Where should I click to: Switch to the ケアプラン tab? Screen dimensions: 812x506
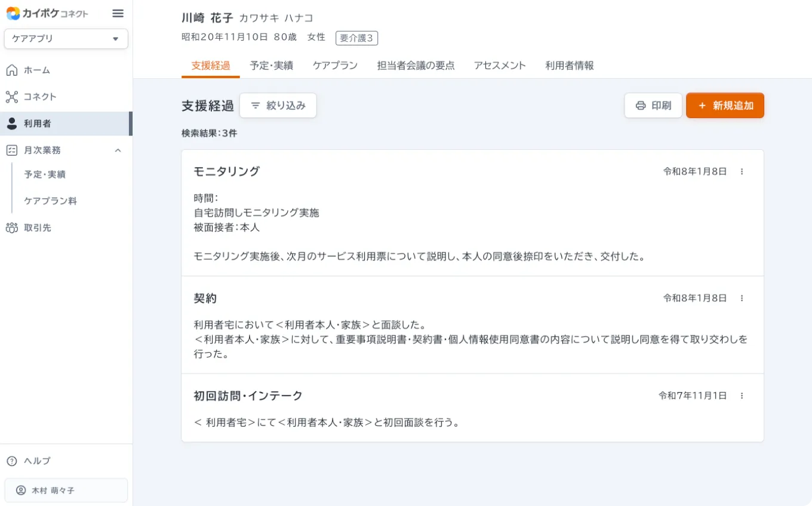[x=335, y=66]
